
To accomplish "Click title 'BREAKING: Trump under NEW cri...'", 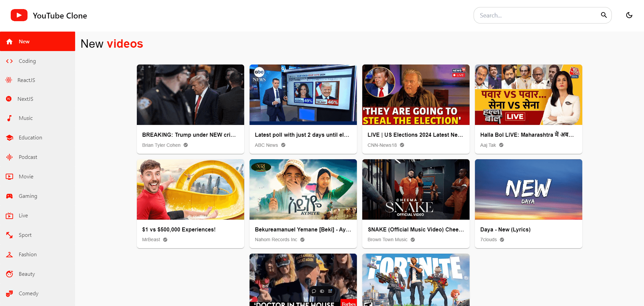I will [189, 135].
